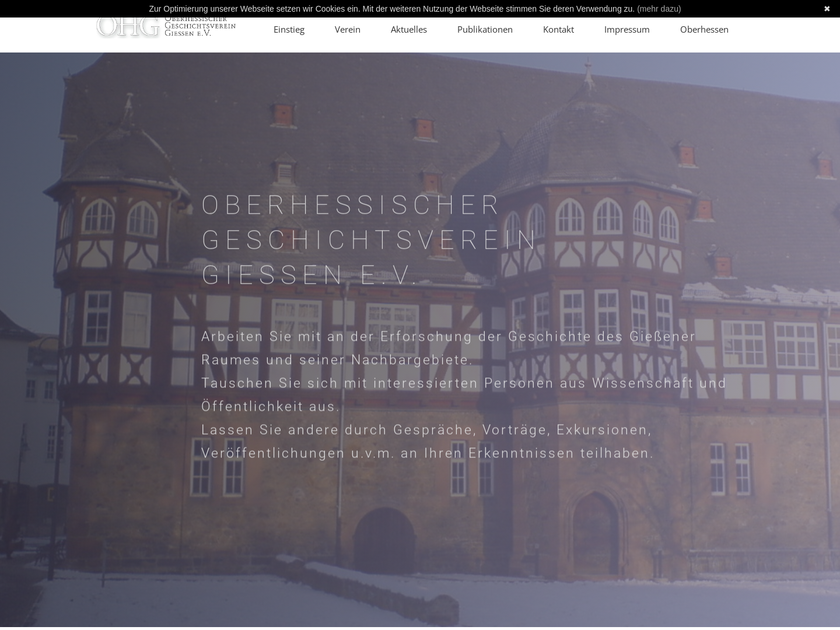This screenshot has width=840, height=630.
Task: Click the text 'Arbeiten Sie mit an der Erforschung'
Action: (337, 337)
